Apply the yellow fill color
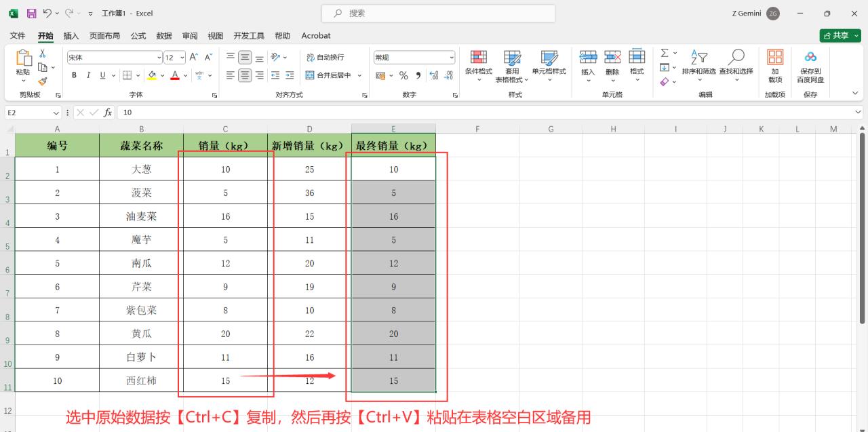Screen dimensions: 868x432 click(x=152, y=75)
